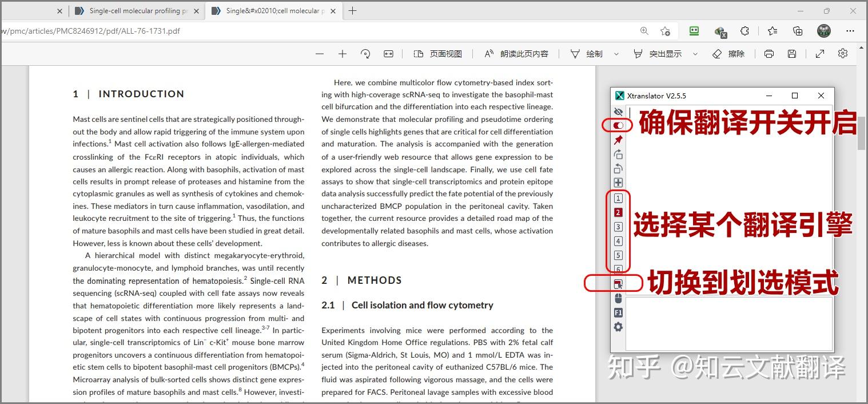Open Edge's more options (...) menu

pyautogui.click(x=850, y=31)
